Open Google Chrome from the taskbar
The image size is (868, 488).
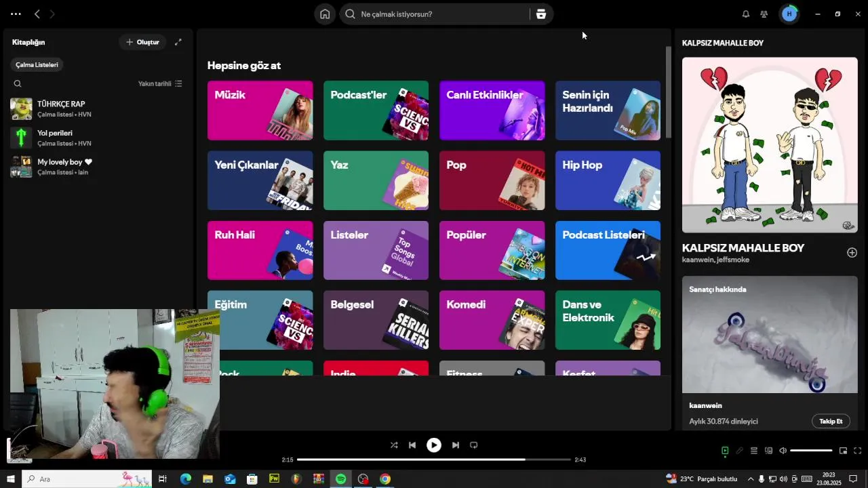click(x=385, y=479)
